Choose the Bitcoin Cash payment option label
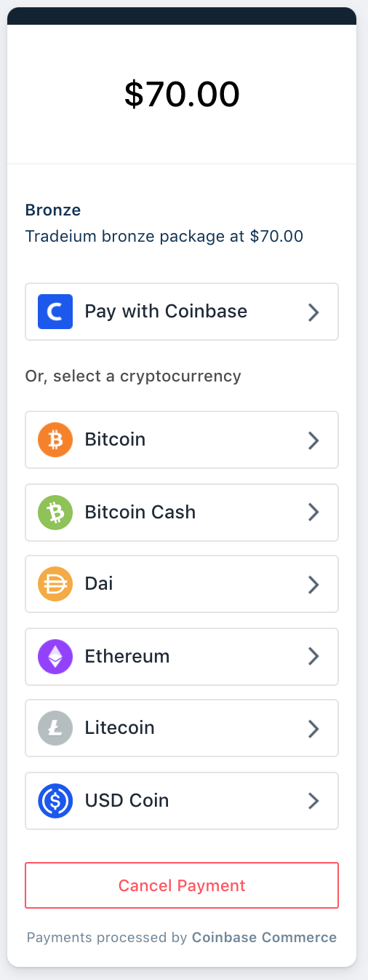Image resolution: width=368 pixels, height=980 pixels. [x=140, y=512]
